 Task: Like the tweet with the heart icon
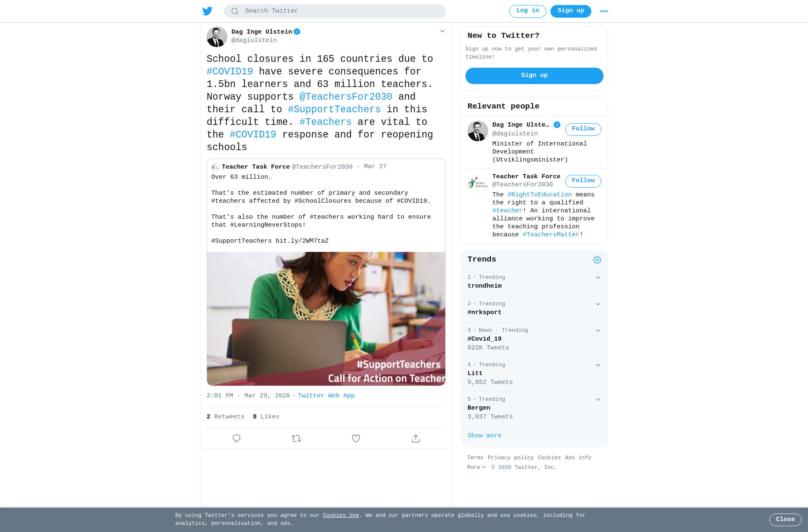(x=356, y=438)
